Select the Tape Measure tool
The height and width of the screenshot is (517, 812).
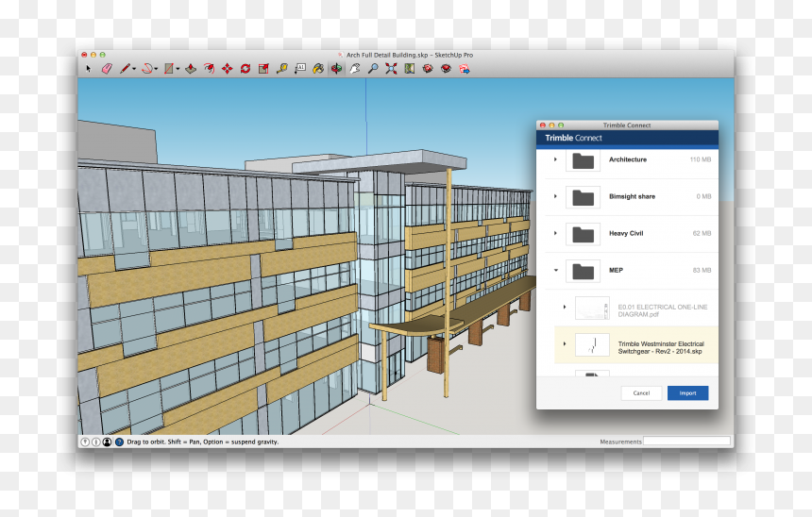tap(281, 68)
